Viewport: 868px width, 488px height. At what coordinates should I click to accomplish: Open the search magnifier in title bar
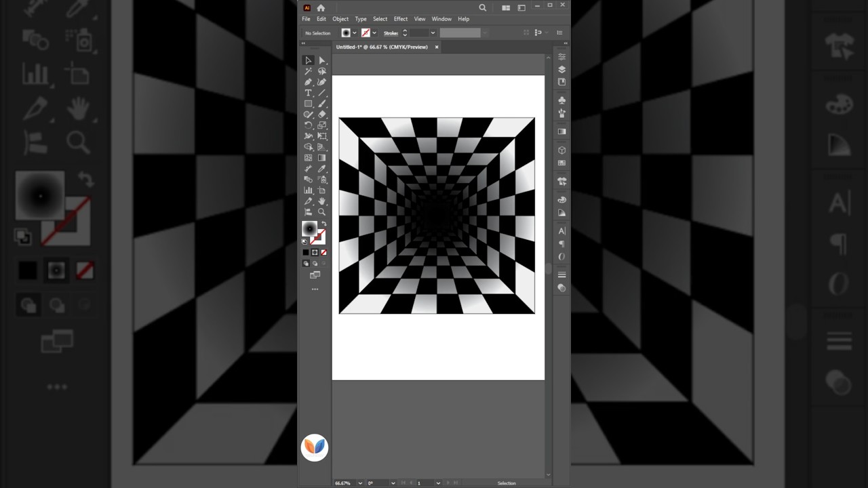tap(483, 7)
